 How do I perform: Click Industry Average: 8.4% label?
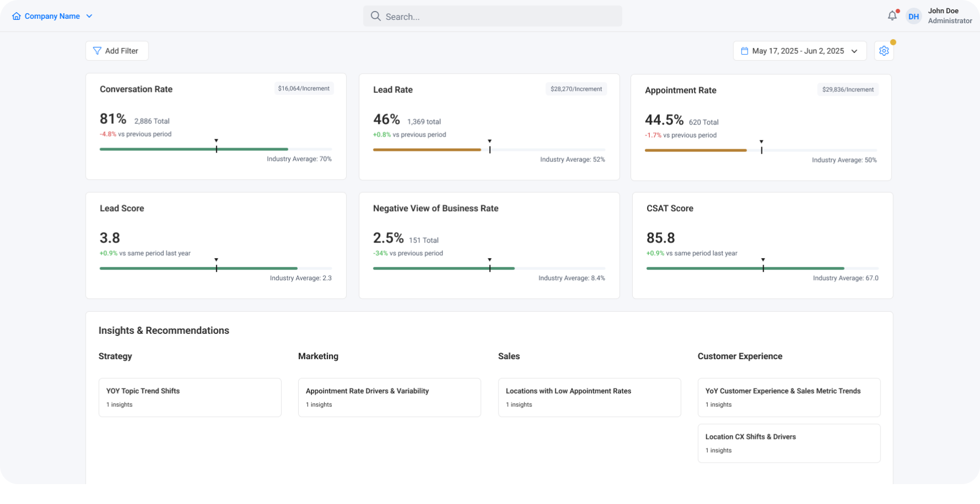pos(572,279)
